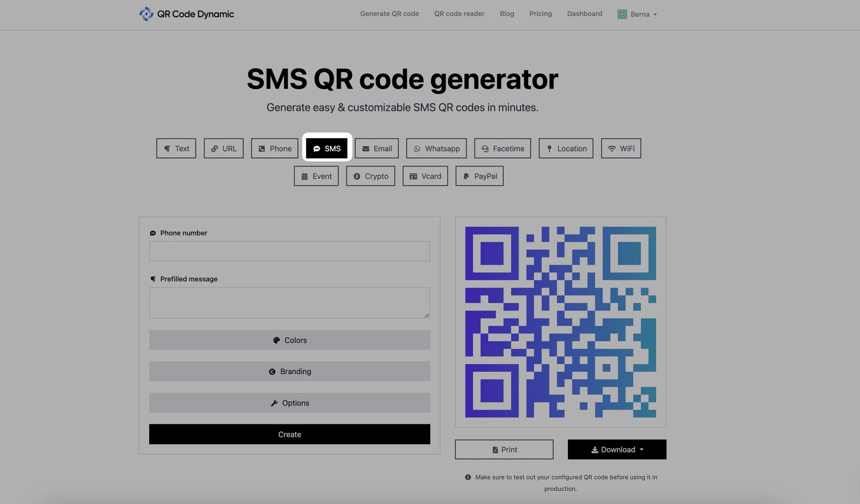
Task: Select the Email QR code type
Action: [377, 148]
